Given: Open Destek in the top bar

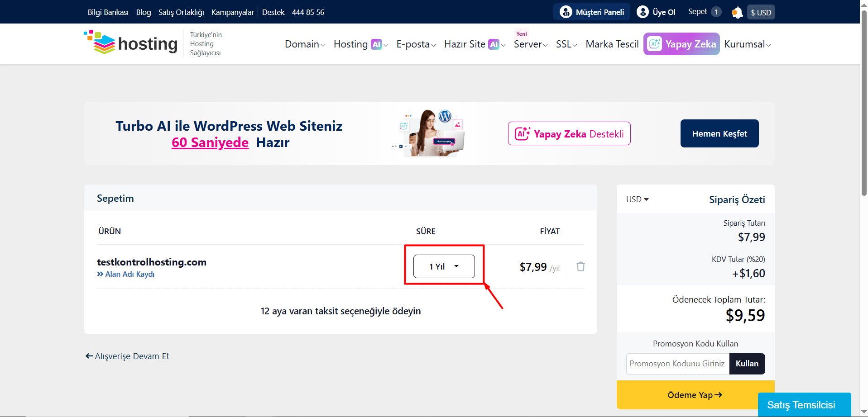Looking at the screenshot, I should [273, 12].
